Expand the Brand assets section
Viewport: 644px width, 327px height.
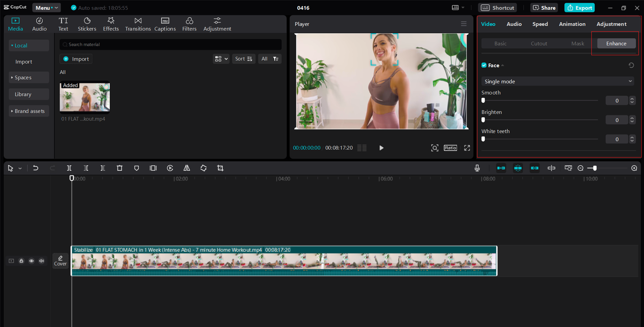(x=29, y=111)
